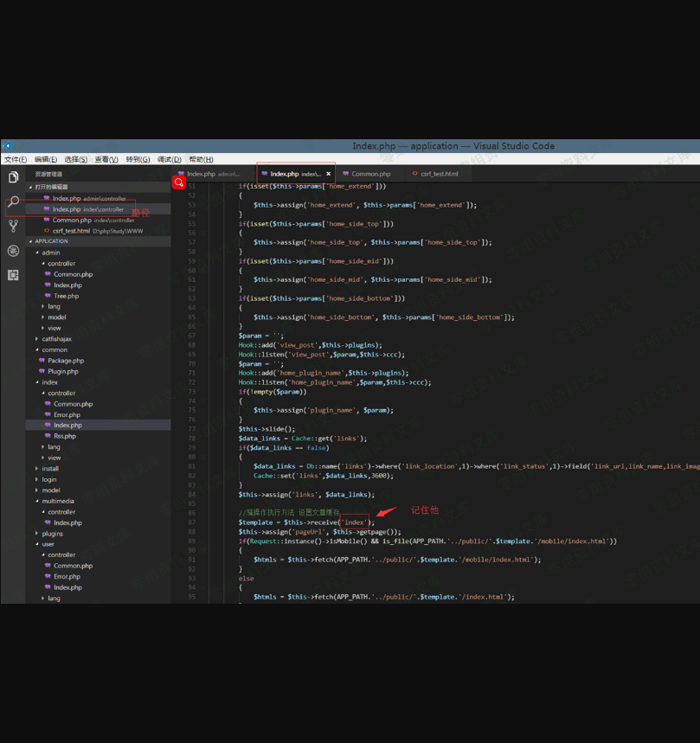Open the 调试(D) menu
The width and height of the screenshot is (700, 743).
(x=169, y=159)
